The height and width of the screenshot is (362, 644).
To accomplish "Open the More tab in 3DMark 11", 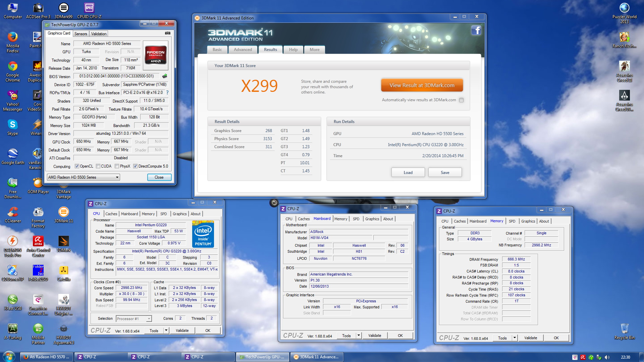I will tap(314, 50).
